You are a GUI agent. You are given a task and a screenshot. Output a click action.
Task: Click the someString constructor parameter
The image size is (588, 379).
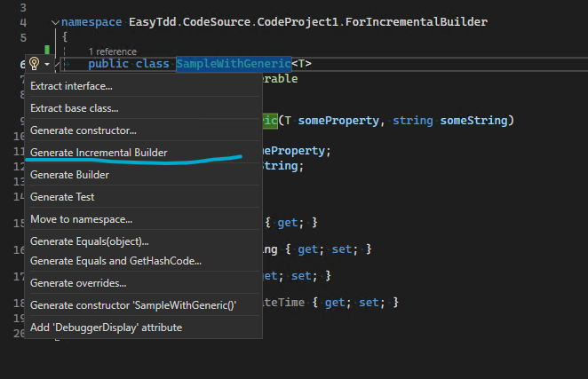[x=473, y=121]
